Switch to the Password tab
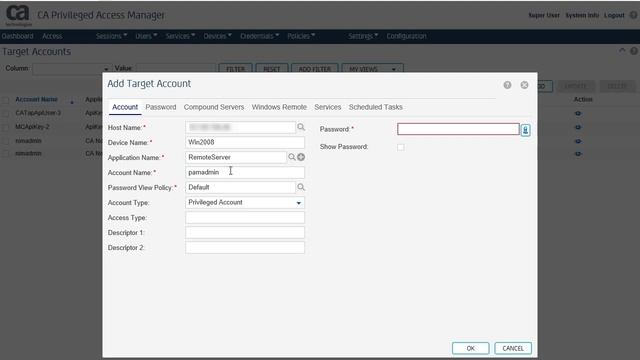 coord(161,107)
